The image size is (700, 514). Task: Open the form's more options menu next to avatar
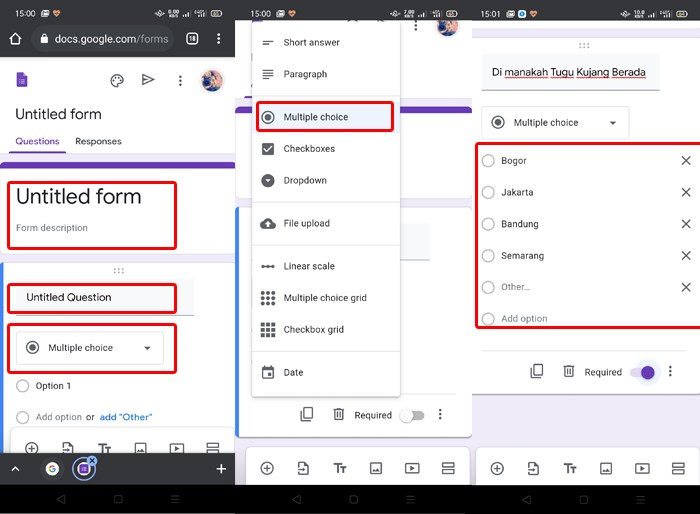coord(180,81)
